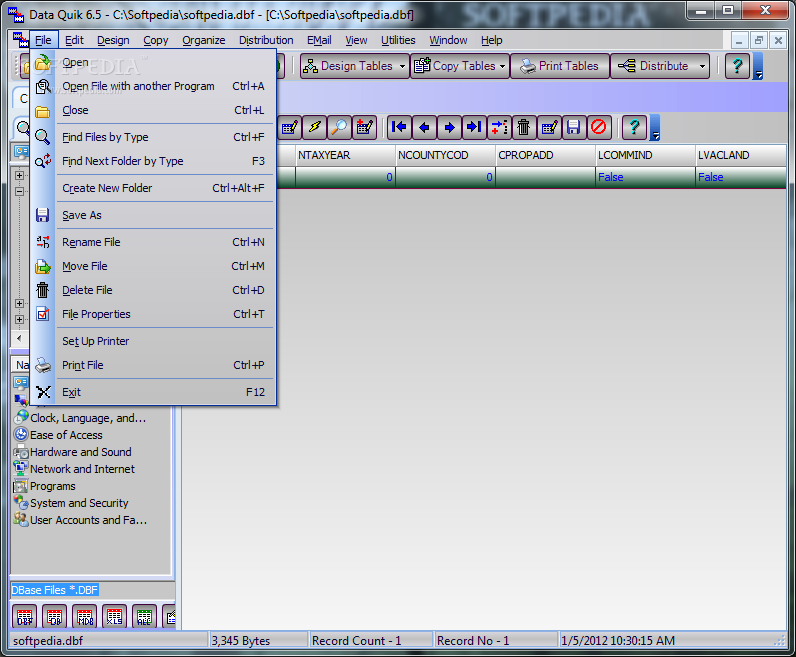Click the red cancel circle icon
The image size is (796, 657).
[599, 127]
